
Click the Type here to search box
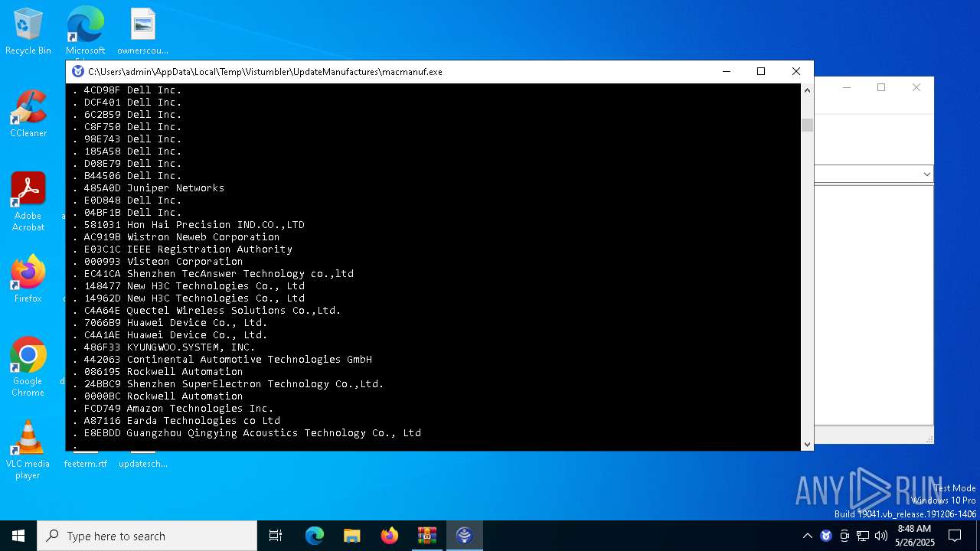[x=147, y=536]
